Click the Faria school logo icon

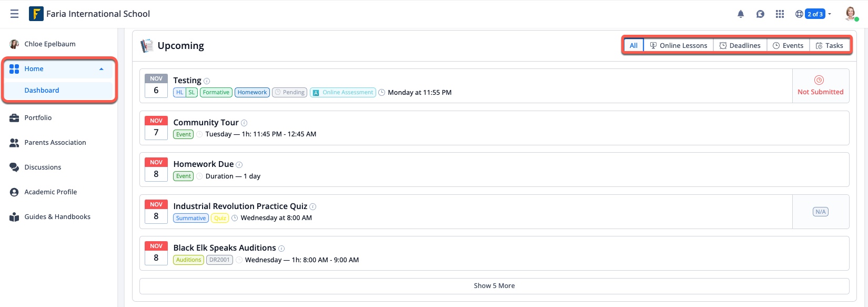36,14
